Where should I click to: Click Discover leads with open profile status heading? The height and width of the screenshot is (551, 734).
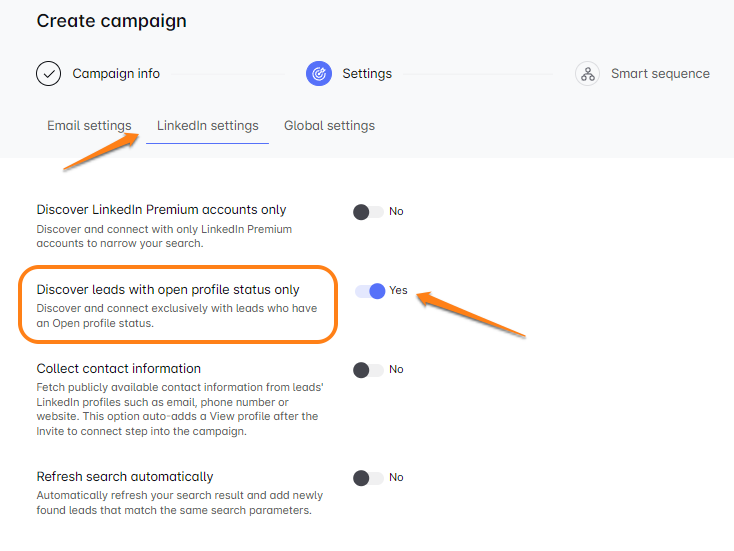168,290
